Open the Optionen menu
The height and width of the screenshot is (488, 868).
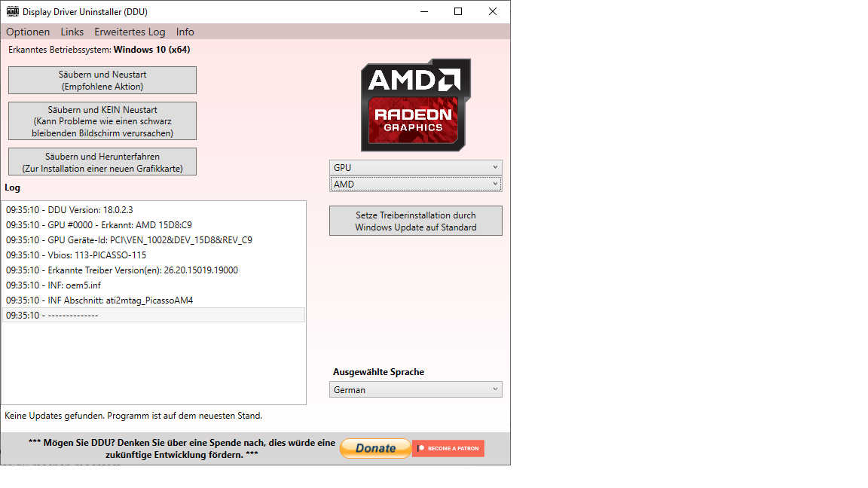(x=28, y=32)
